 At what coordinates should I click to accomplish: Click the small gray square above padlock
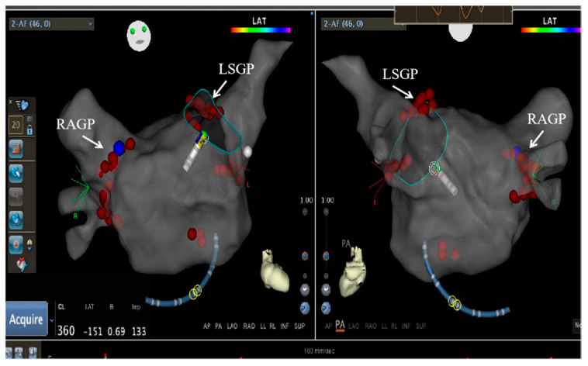(x=30, y=119)
